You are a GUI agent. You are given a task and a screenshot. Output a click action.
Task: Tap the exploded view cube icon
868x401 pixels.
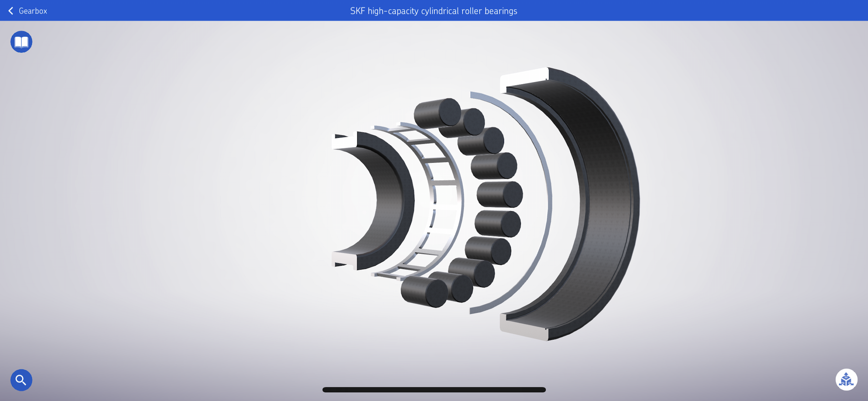pos(846,379)
